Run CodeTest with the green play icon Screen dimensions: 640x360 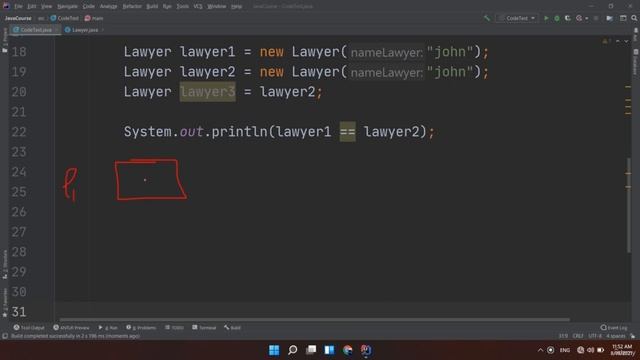(546, 18)
